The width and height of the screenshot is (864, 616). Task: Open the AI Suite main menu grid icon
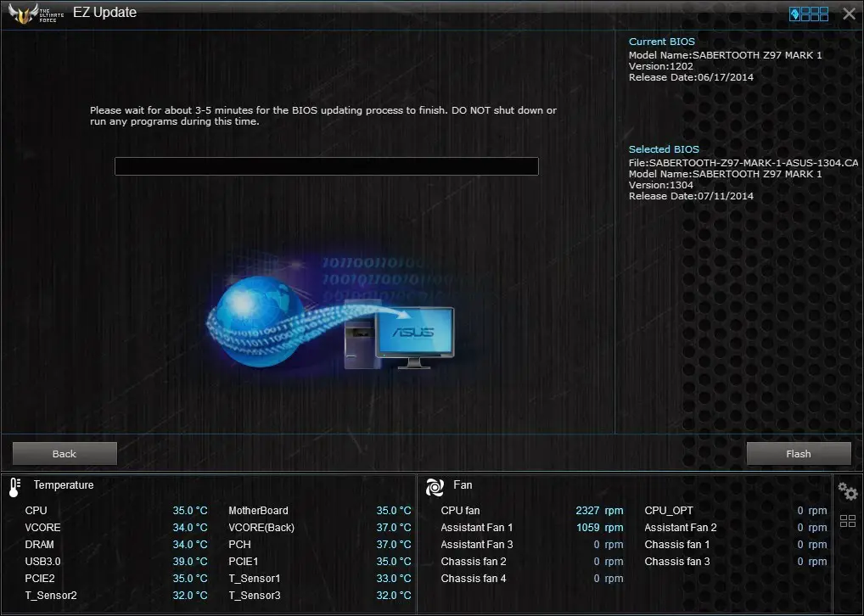click(x=808, y=14)
